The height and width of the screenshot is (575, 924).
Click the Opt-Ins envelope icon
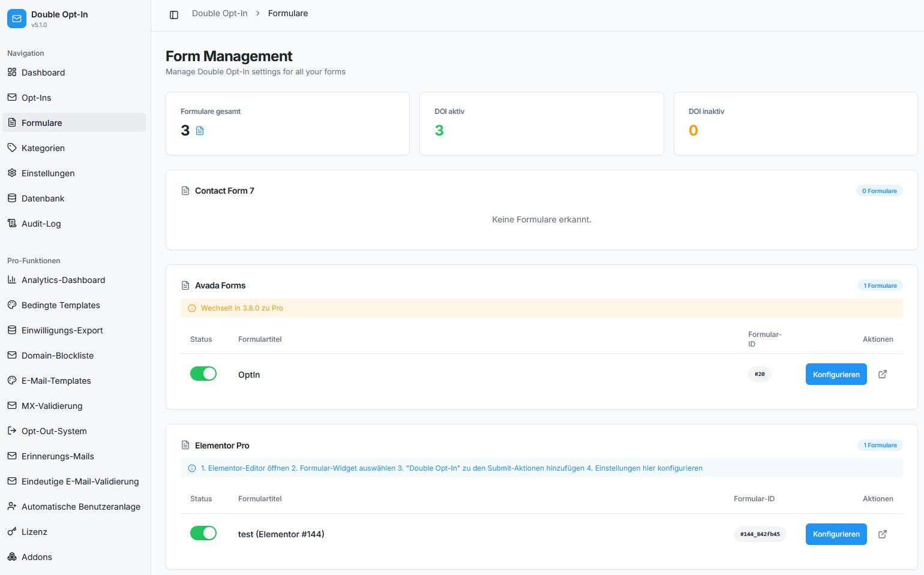tap(12, 97)
